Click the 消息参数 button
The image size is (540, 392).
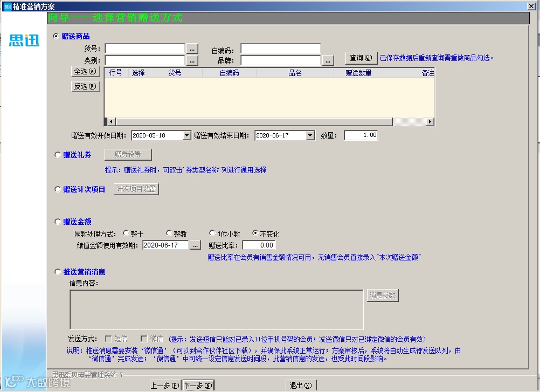pos(383,295)
